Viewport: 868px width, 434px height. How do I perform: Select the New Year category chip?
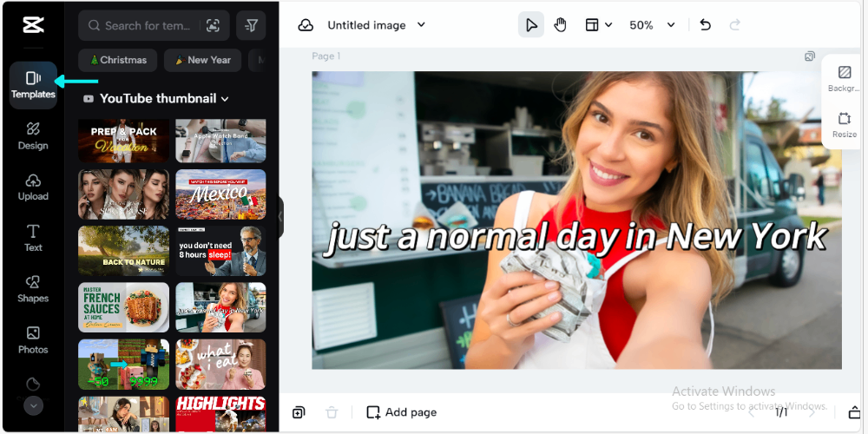pos(202,60)
